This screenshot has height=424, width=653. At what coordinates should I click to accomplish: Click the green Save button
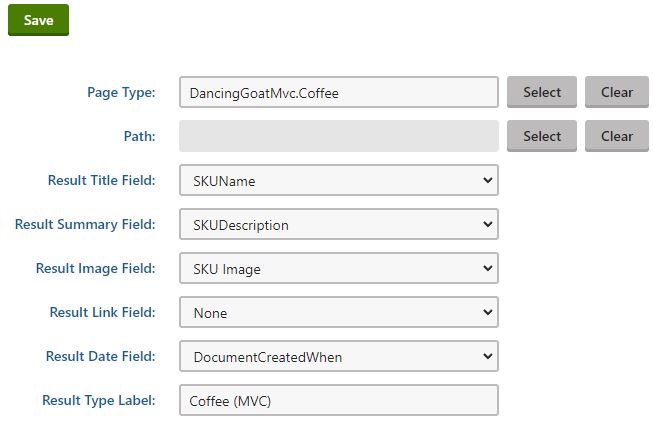(x=38, y=20)
